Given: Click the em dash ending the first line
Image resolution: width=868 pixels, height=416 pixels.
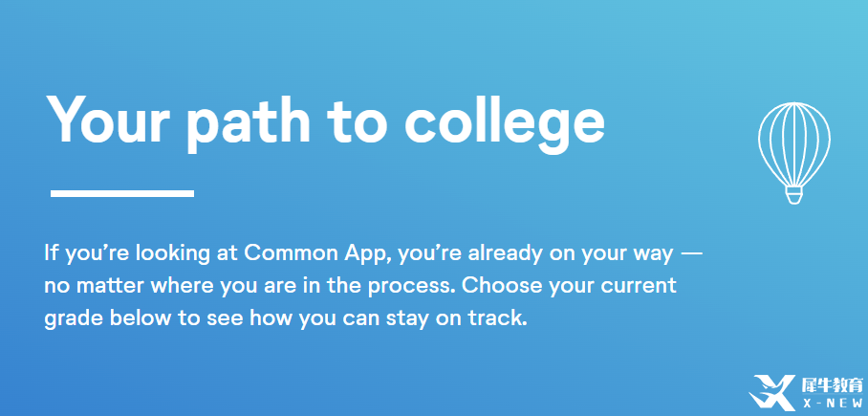Looking at the screenshot, I should [691, 254].
